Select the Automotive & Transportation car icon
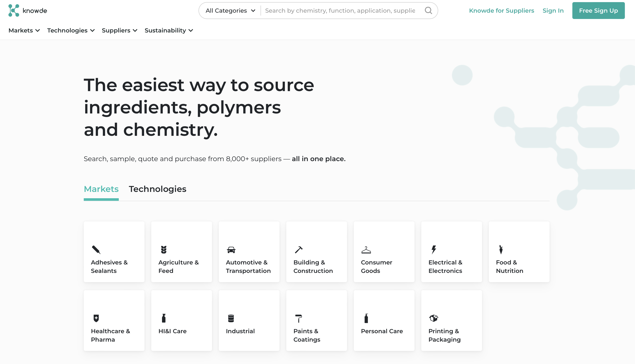 tap(231, 249)
